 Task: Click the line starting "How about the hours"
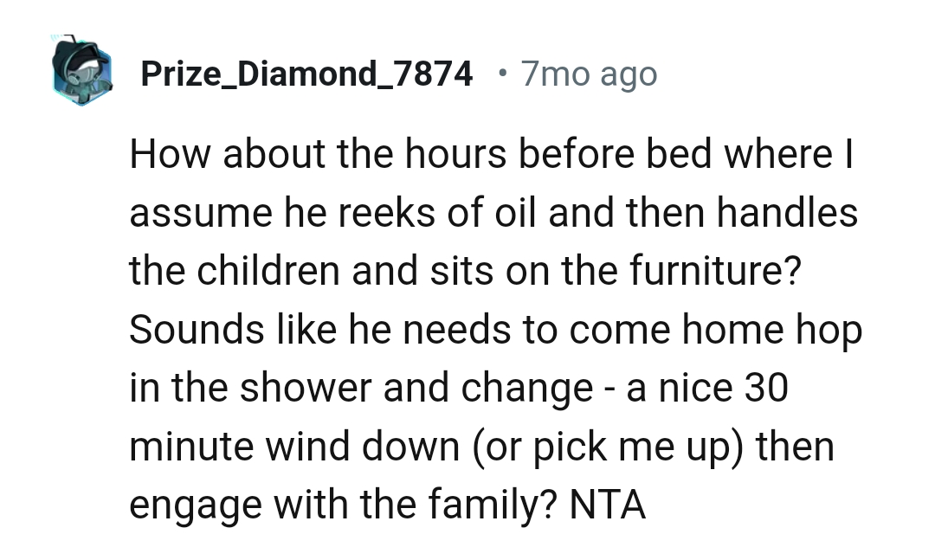[x=493, y=154]
